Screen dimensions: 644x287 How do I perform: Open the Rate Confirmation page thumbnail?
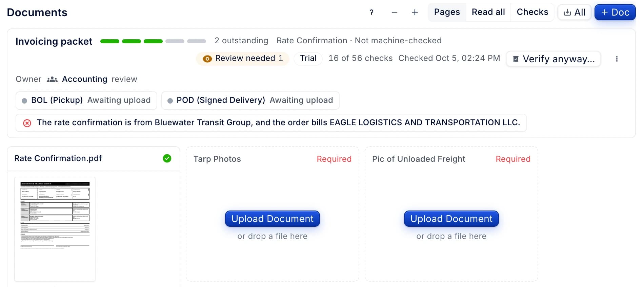pos(55,229)
